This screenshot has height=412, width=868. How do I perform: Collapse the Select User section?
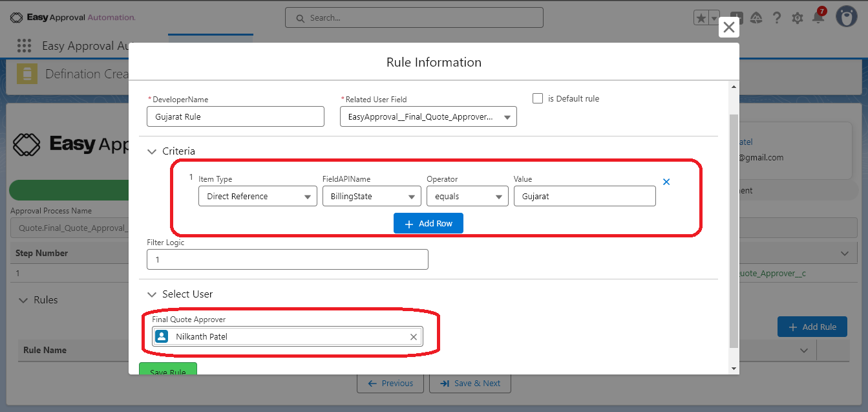click(152, 294)
